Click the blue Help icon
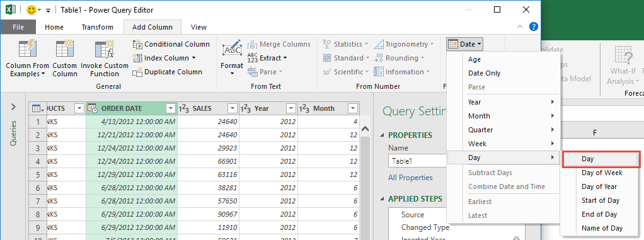The image size is (644, 240). pyautogui.click(x=534, y=27)
